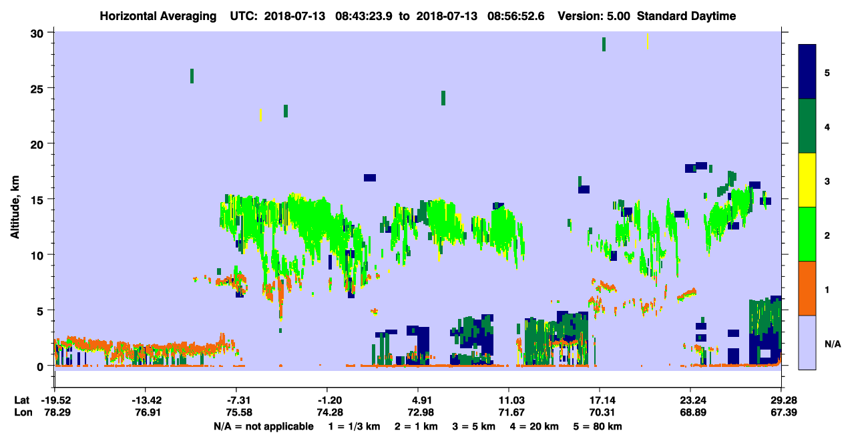Click the latitude value -19.52
Image resolution: width=868 pixels, height=445 pixels.
(x=55, y=400)
